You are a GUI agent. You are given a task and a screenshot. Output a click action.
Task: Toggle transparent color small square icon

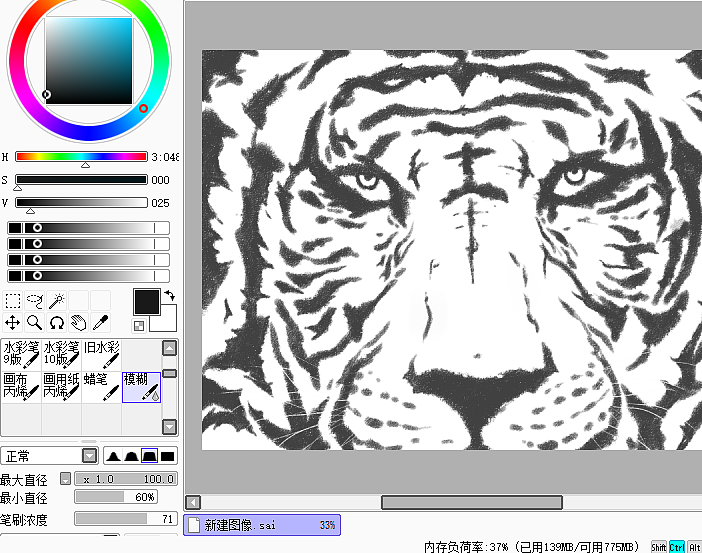click(x=139, y=326)
